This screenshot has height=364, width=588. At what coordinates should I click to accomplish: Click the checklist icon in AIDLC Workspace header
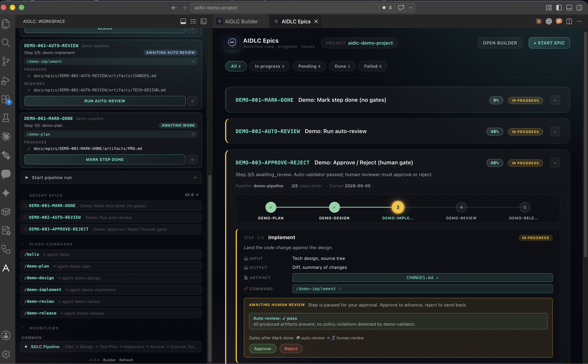pyautogui.click(x=193, y=21)
